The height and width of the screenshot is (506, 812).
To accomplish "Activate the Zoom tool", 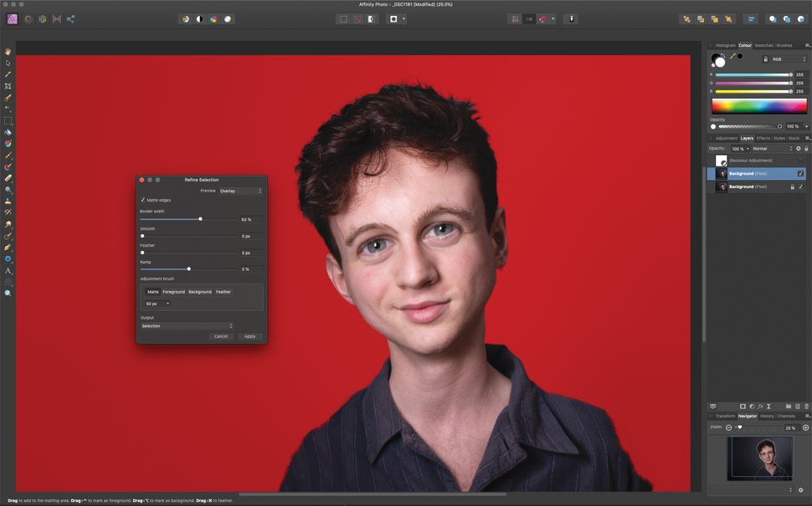I will [x=8, y=293].
